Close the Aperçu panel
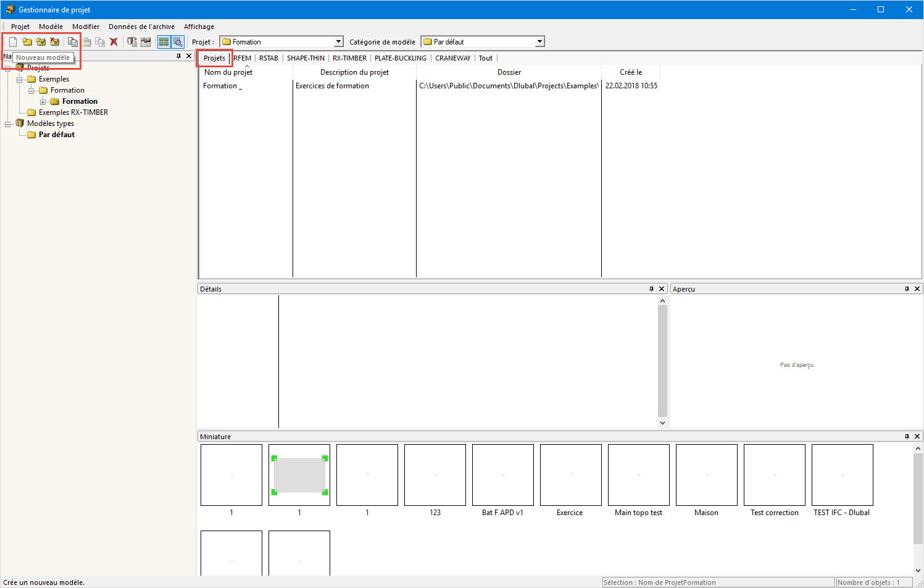The width and height of the screenshot is (924, 588). click(917, 289)
